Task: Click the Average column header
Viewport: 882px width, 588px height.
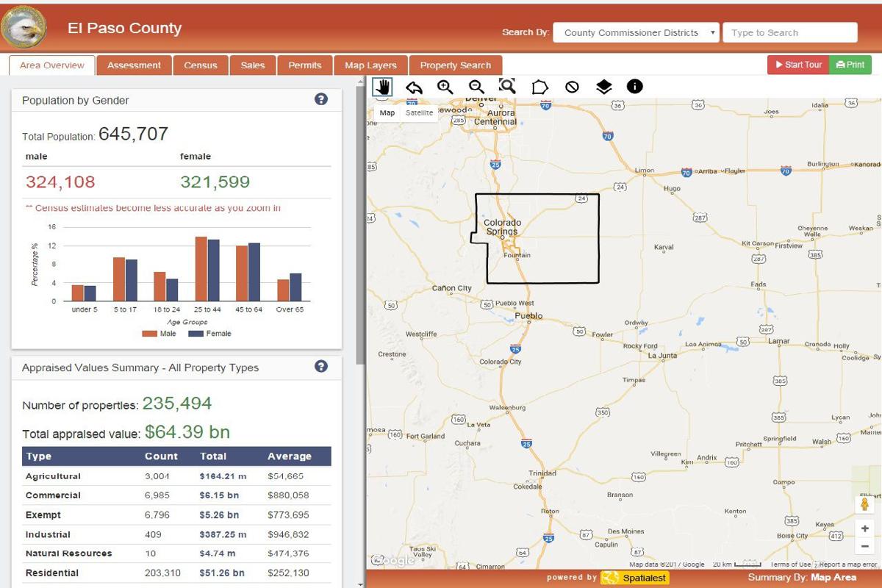Action: [290, 456]
